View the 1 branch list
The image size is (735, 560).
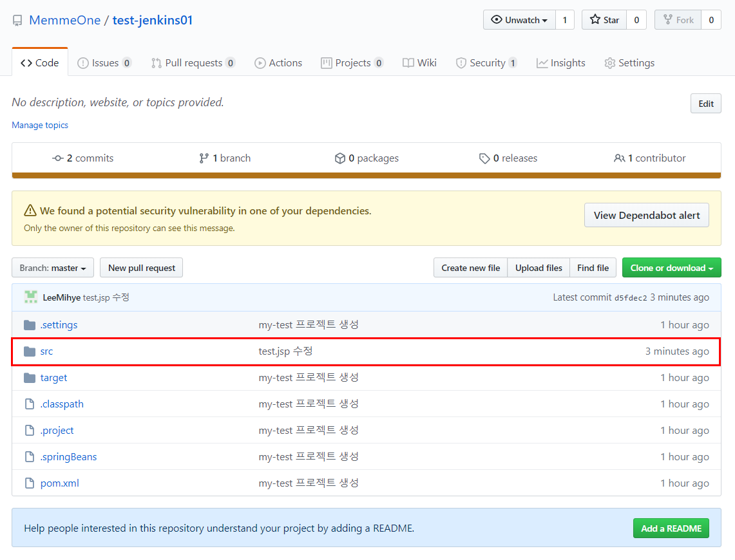225,158
